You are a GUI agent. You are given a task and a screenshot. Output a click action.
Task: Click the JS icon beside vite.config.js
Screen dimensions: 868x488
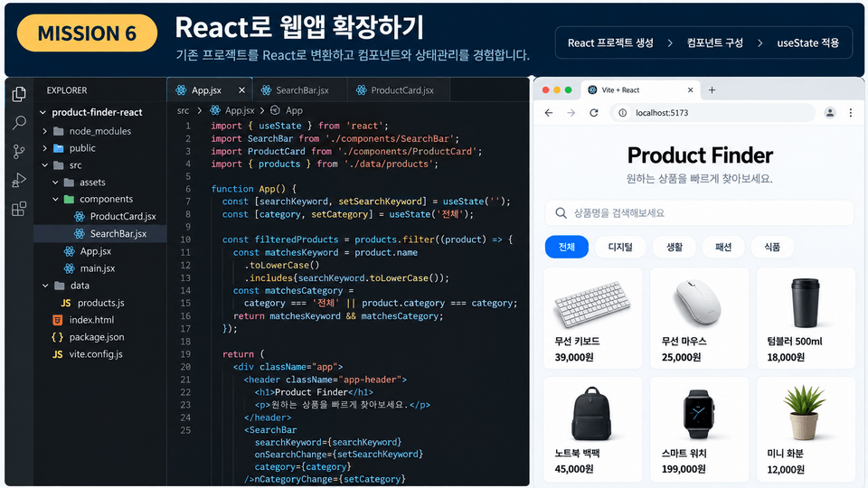(x=57, y=354)
